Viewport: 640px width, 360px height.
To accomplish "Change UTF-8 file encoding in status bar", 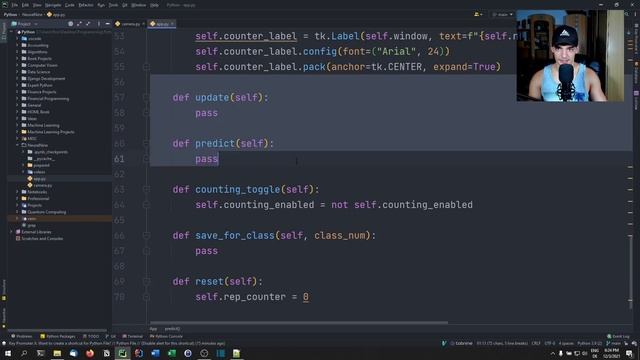I will (550, 343).
